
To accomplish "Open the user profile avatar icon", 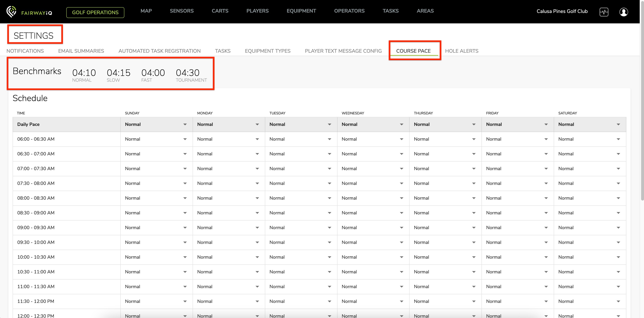I will (x=623, y=12).
